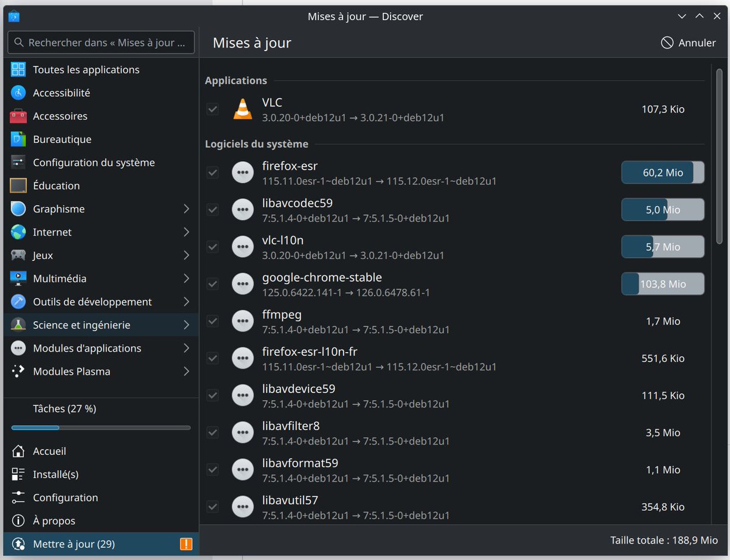
Task: Click the Configuration du système icon
Action: (x=18, y=162)
